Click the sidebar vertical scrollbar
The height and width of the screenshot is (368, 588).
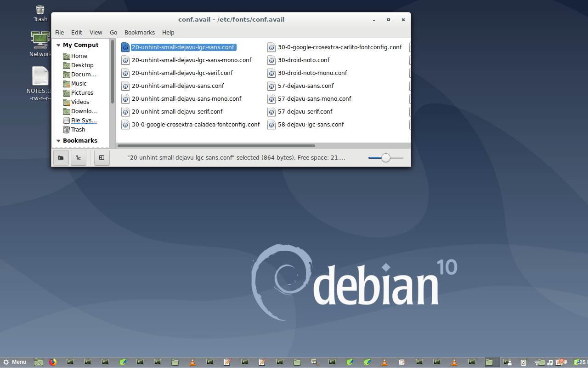(x=112, y=72)
